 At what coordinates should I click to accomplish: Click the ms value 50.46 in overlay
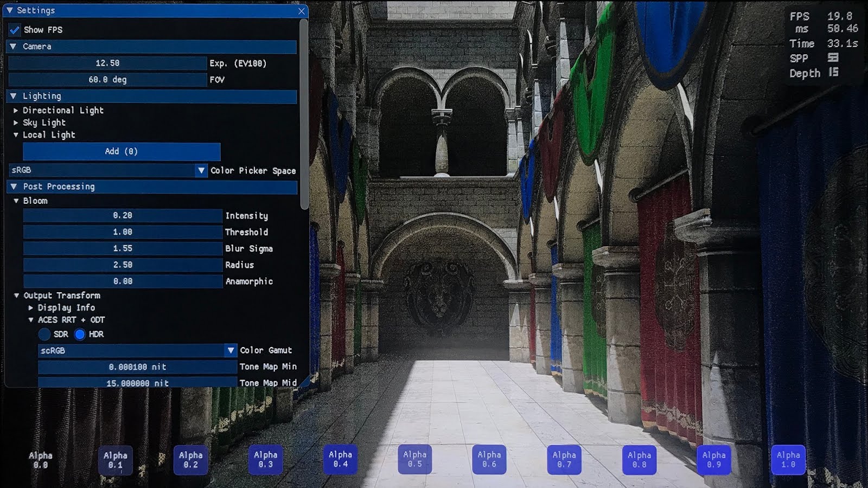[x=843, y=29]
